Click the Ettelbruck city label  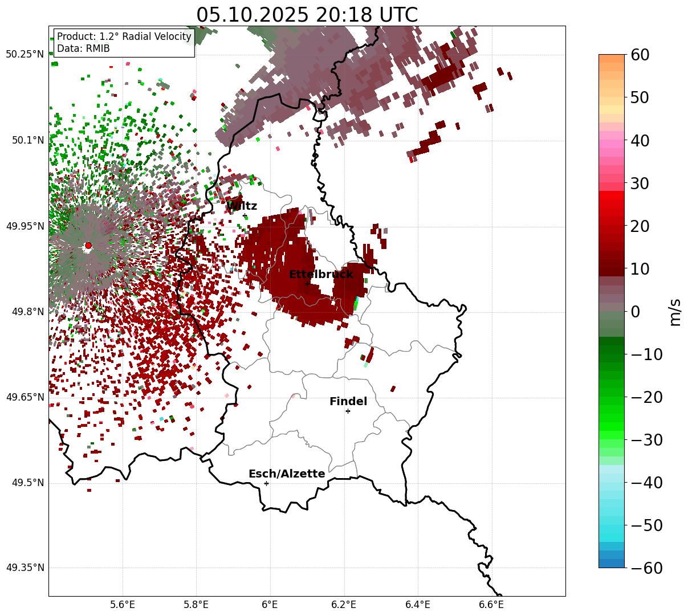(321, 274)
